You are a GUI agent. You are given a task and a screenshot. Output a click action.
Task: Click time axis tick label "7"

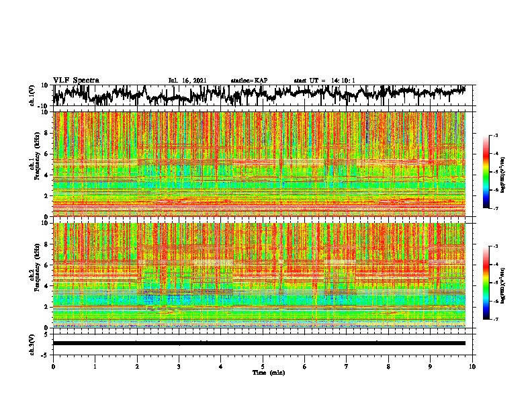(x=347, y=367)
